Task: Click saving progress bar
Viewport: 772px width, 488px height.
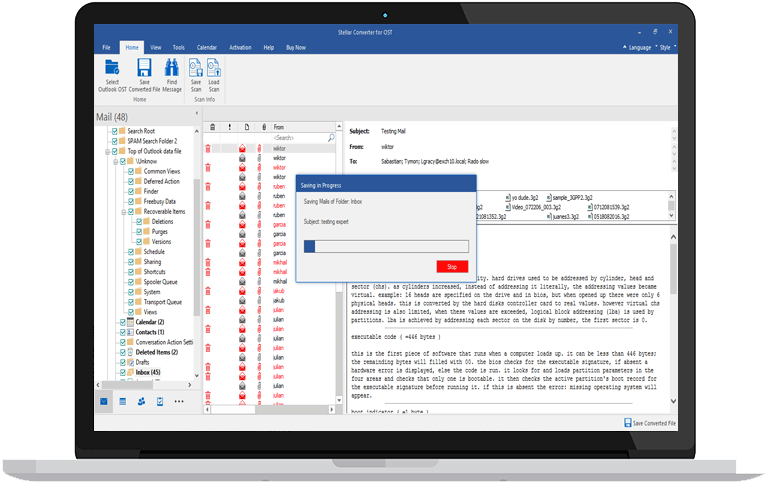Action: pos(386,246)
